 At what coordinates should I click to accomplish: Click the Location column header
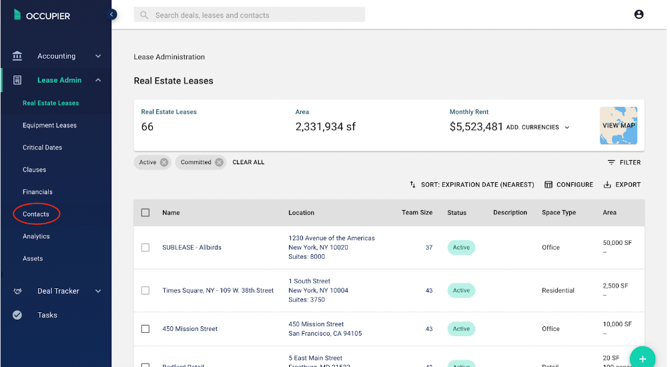(x=301, y=212)
